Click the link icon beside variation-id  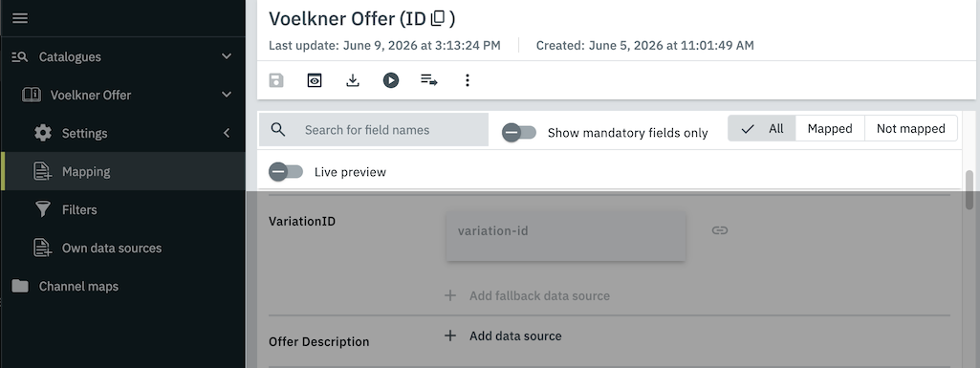[x=720, y=230]
